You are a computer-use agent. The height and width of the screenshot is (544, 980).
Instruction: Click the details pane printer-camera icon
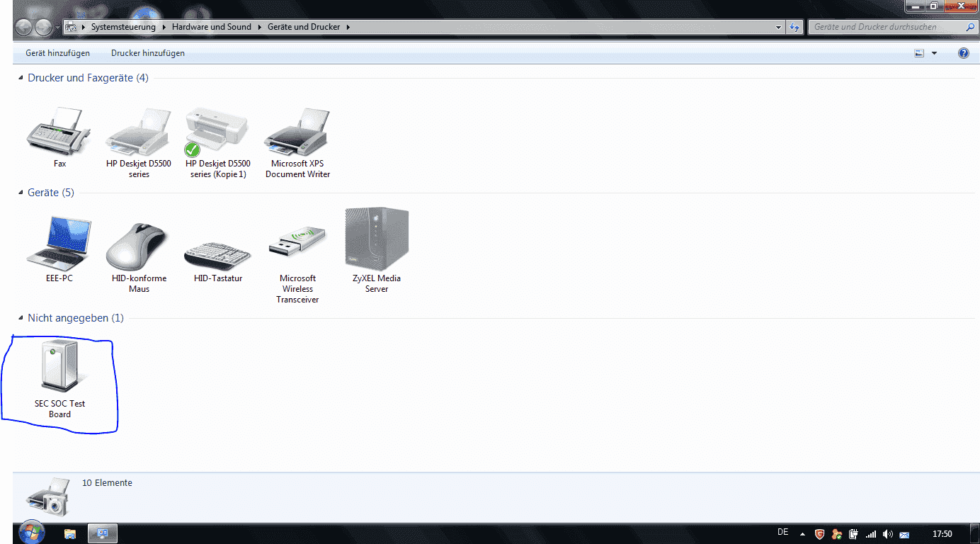[x=48, y=497]
